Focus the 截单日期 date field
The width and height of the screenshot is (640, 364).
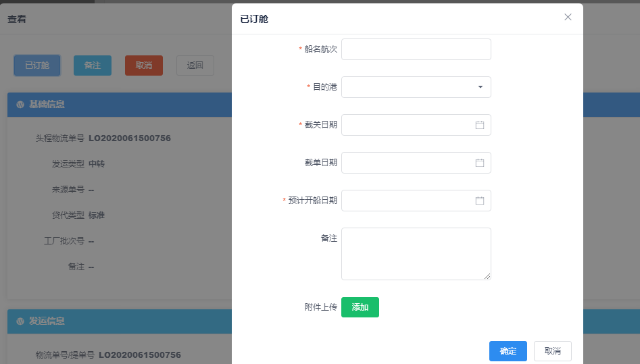416,163
